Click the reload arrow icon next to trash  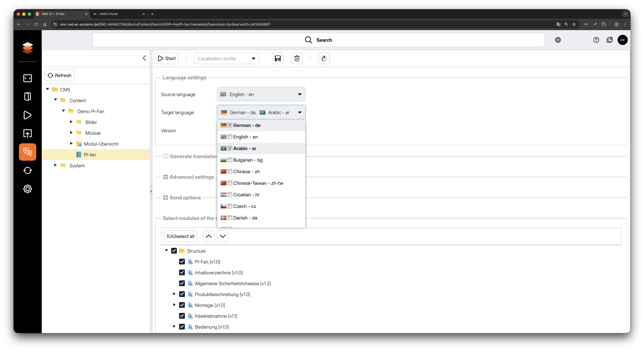click(324, 58)
